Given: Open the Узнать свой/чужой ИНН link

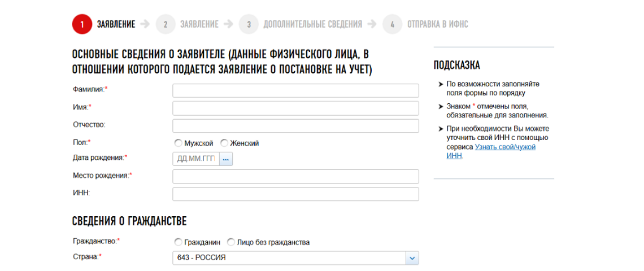Looking at the screenshot, I should click(x=504, y=147).
